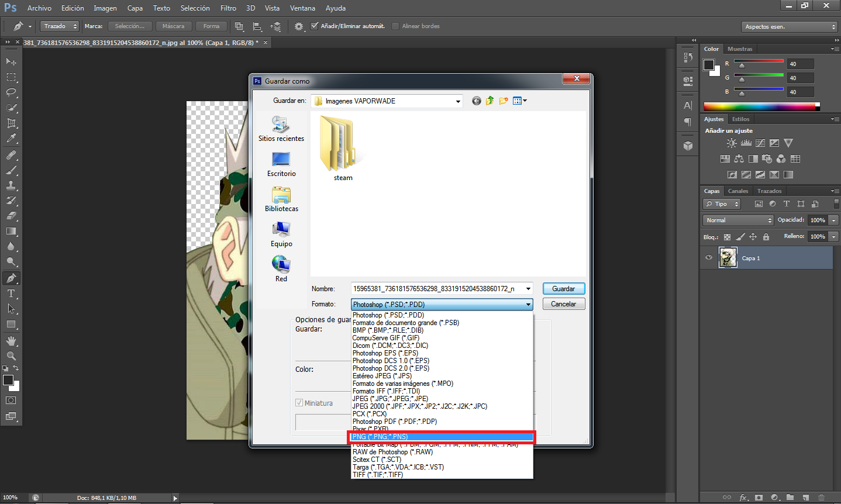The width and height of the screenshot is (841, 504).
Task: Open Sitios recientes location
Action: tap(281, 129)
